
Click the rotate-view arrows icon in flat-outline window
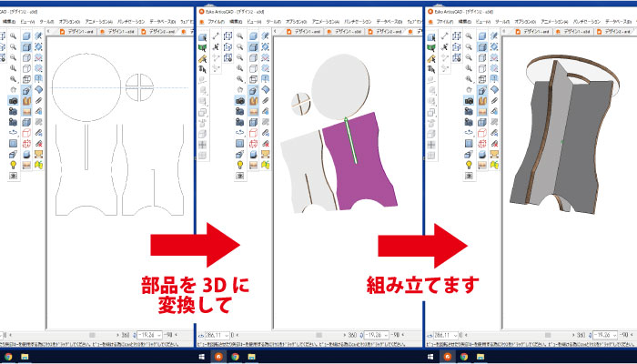pyautogui.click(x=14, y=133)
